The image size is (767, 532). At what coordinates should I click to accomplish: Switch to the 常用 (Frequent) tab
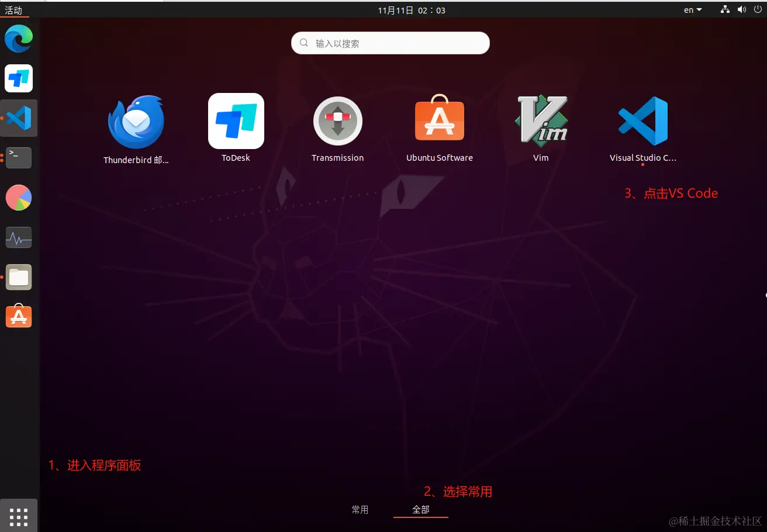coord(360,510)
